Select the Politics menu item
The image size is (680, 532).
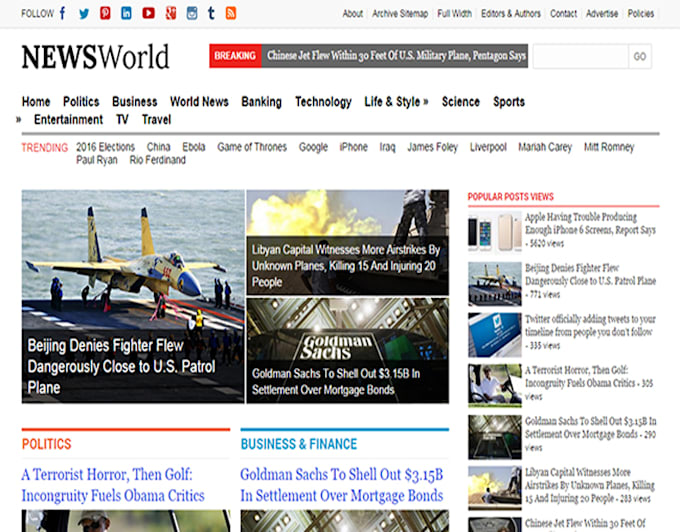(81, 101)
